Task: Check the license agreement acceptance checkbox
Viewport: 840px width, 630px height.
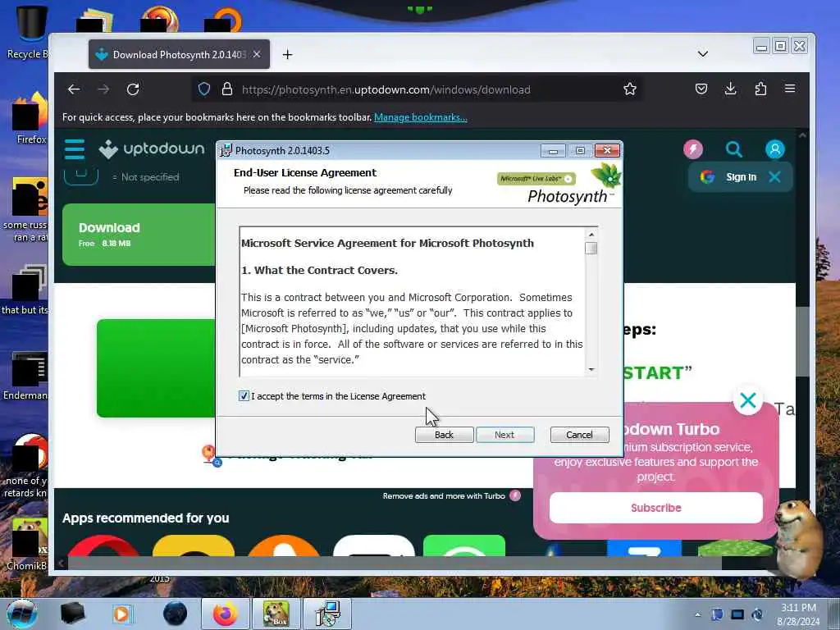Action: click(244, 396)
